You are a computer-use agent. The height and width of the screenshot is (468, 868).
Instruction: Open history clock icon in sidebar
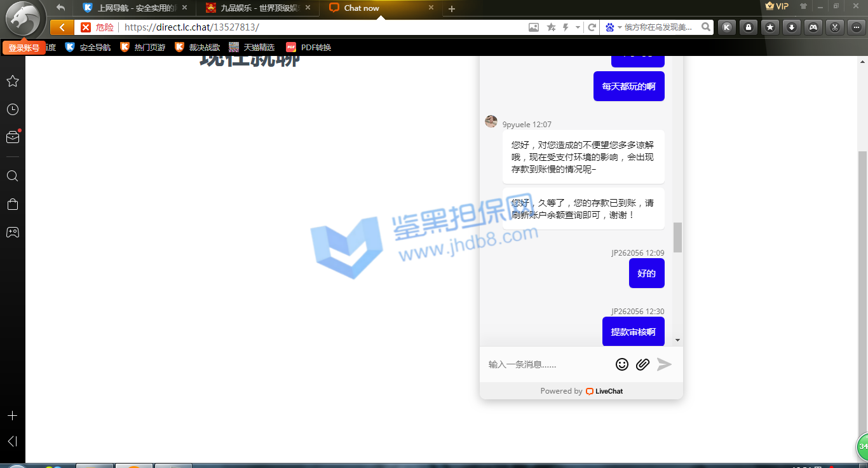(x=12, y=109)
